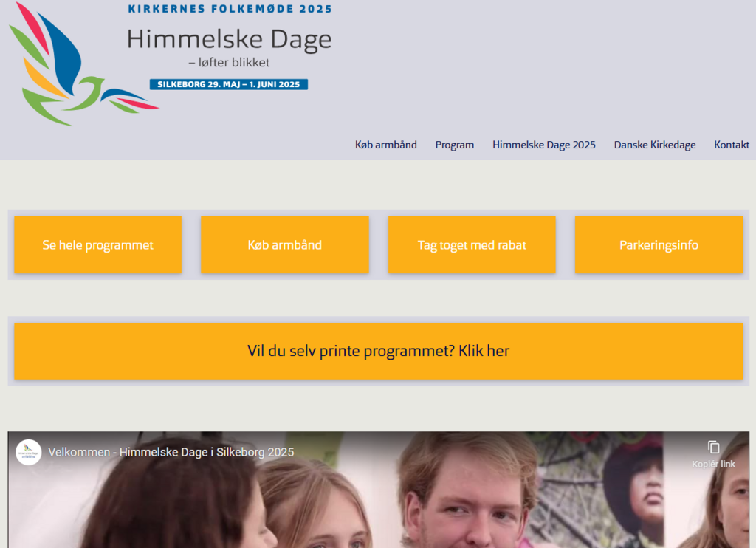Click the Vil du selv printe programmet banner

pos(379,351)
